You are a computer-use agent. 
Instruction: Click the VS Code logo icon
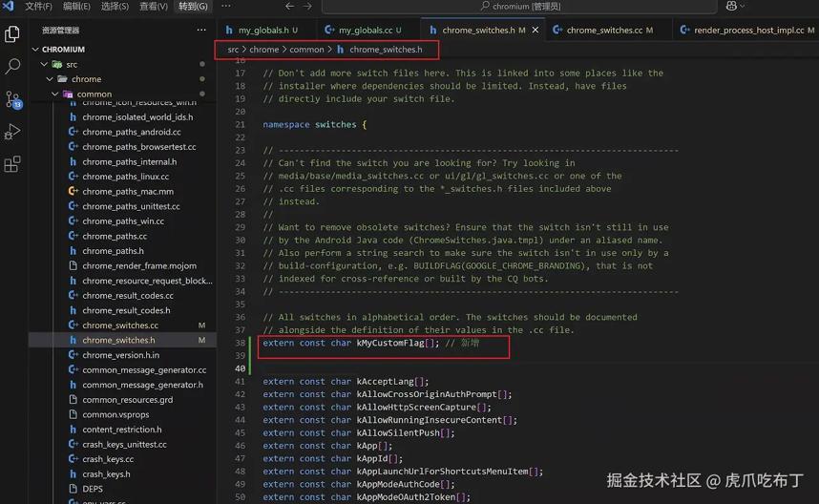coord(8,6)
